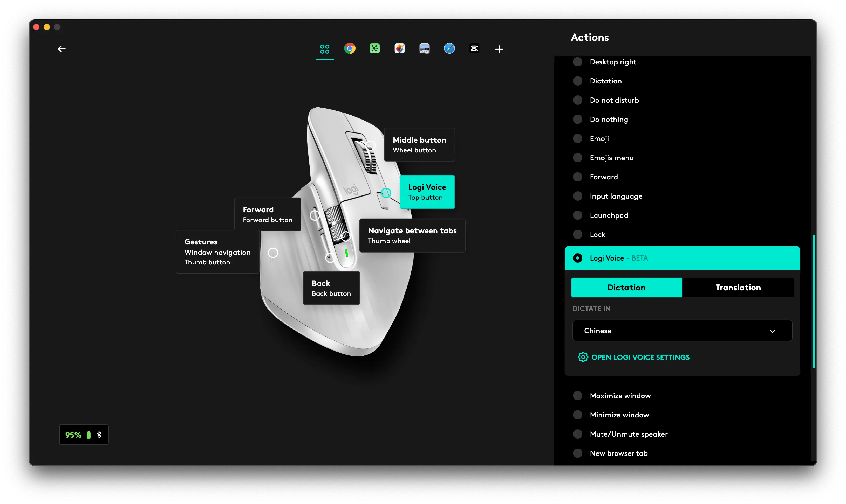Choose the Dictation action radio button

[577, 81]
